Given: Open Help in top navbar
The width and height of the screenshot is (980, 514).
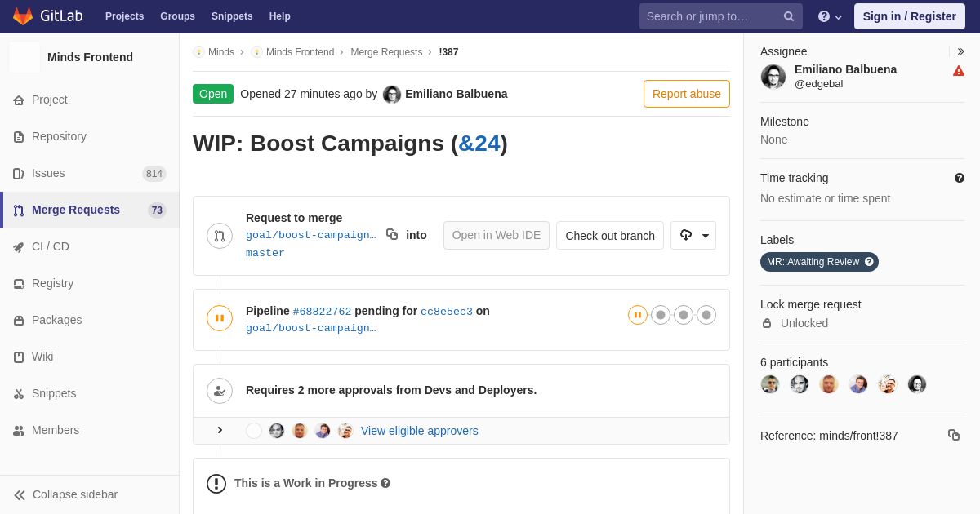Looking at the screenshot, I should pyautogui.click(x=280, y=16).
